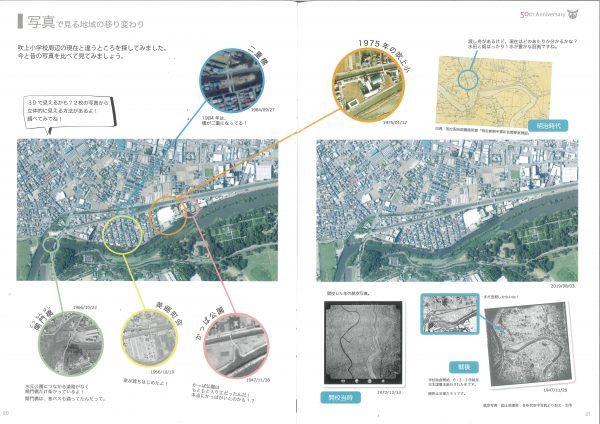
Task: Click the owl mascot icon beside 50th Anniversary
Action: (x=574, y=14)
